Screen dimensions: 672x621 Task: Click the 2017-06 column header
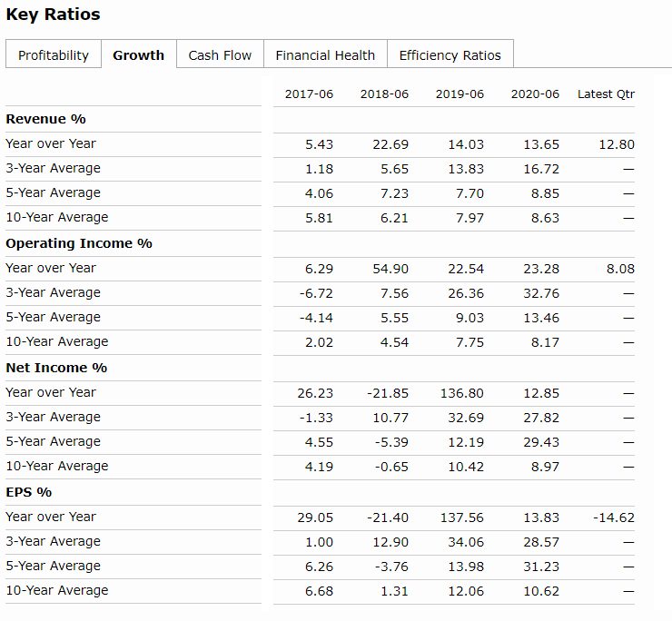pyautogui.click(x=309, y=94)
